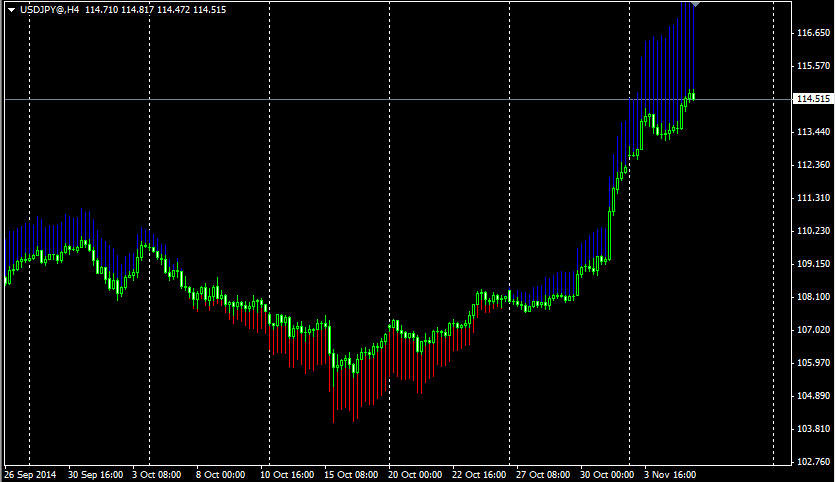This screenshot has width=836, height=482.
Task: Click the 30 Oct 00:00 time label
Action: point(607,475)
